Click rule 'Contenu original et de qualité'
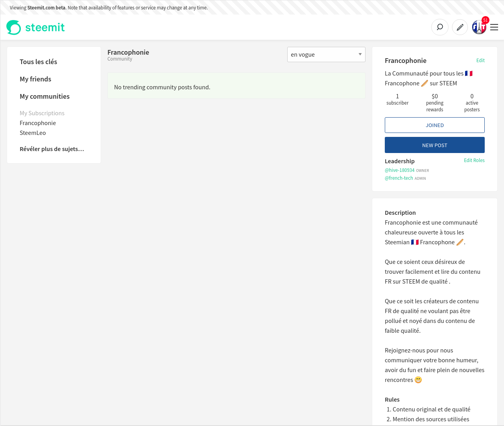This screenshot has height=426, width=504. tap(432, 409)
